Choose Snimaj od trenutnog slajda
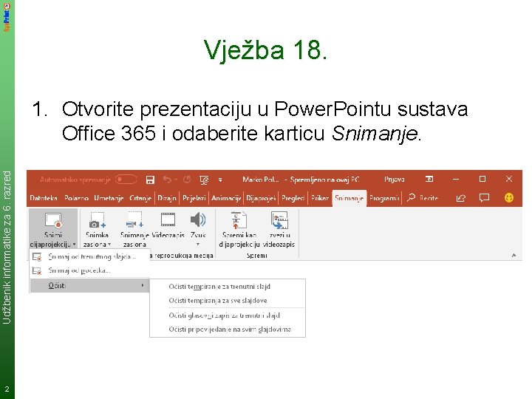532x399 pixels. [x=89, y=257]
